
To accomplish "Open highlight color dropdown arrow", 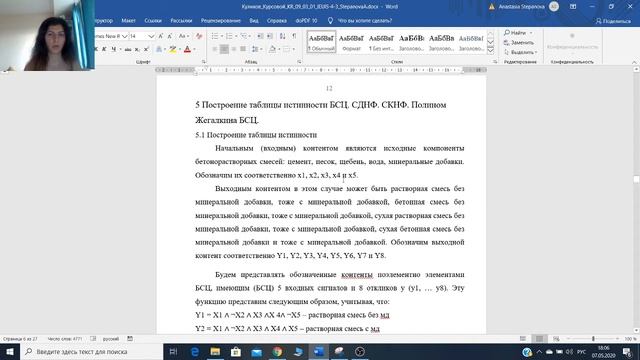I will tap(180, 49).
